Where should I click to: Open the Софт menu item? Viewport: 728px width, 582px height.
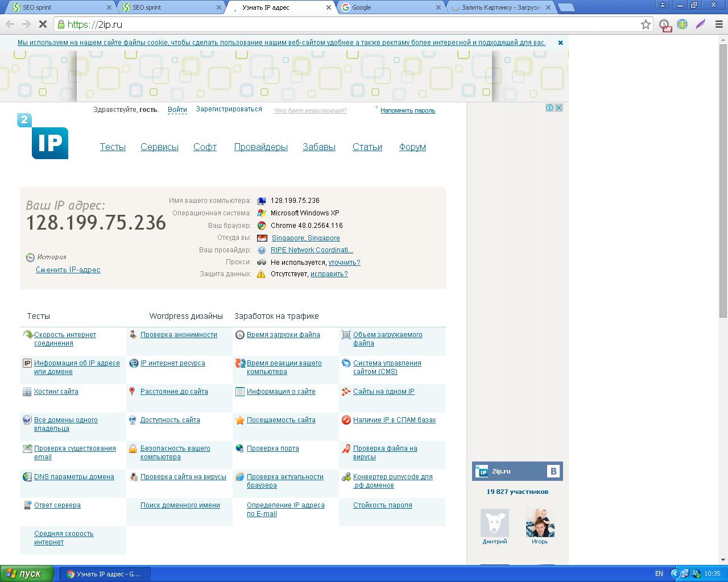(205, 147)
